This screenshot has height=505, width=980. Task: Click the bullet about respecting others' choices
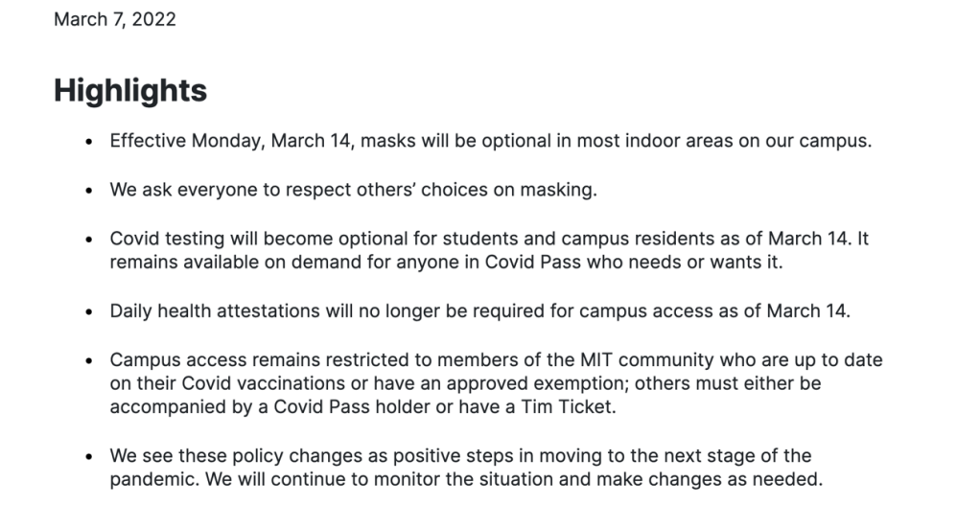(x=354, y=190)
